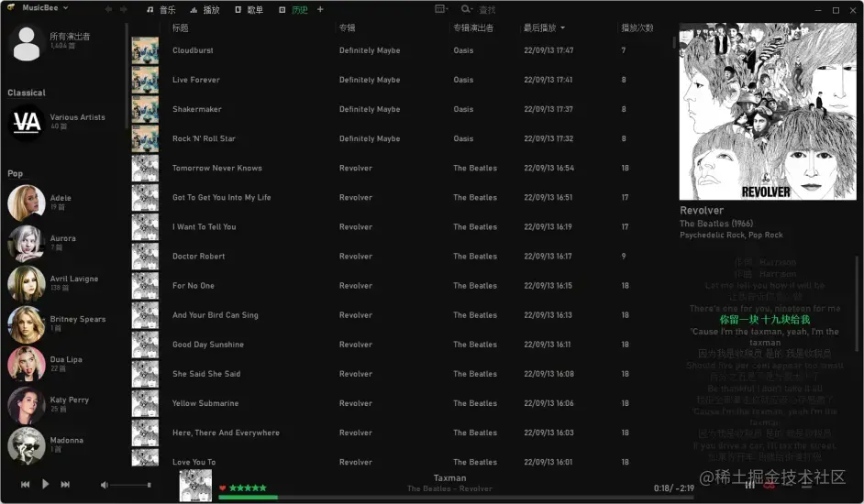Switch to the 歌单 tab
This screenshot has height=504, width=864.
(249, 9)
